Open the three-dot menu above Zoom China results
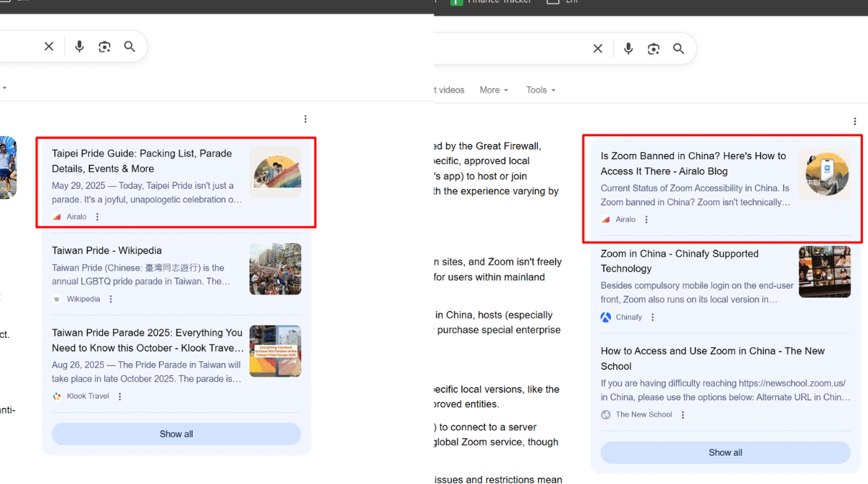This screenshot has height=484, width=868. click(x=855, y=121)
